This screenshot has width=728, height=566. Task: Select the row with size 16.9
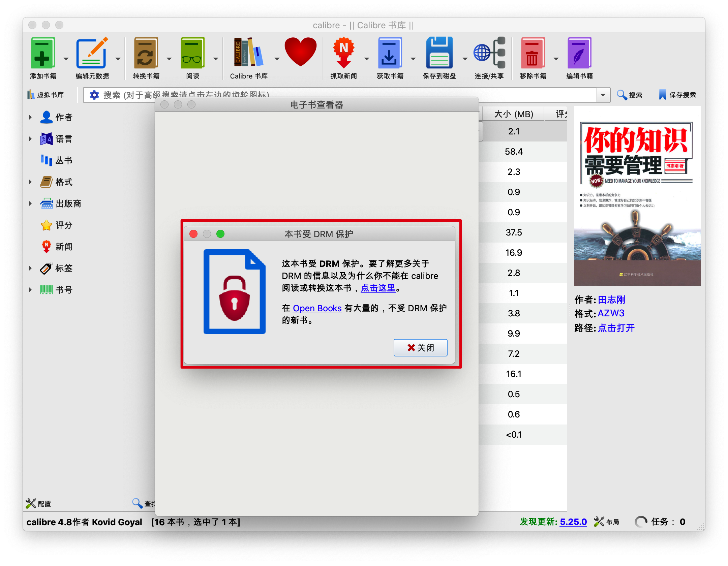[523, 253]
